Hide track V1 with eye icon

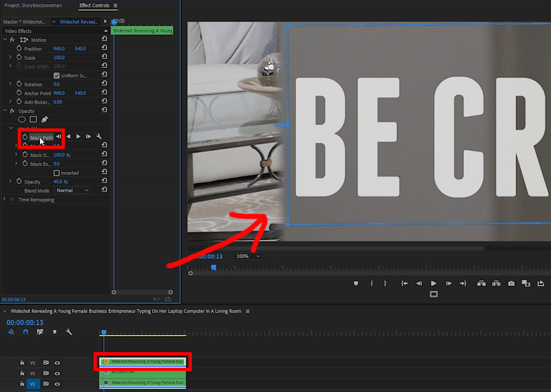click(x=57, y=384)
